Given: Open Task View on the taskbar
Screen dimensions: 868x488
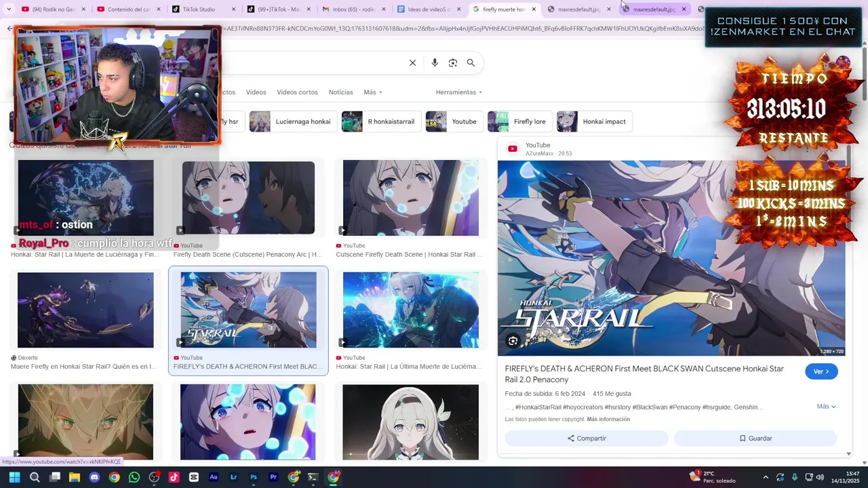Looking at the screenshot, I should pyautogui.click(x=55, y=477).
